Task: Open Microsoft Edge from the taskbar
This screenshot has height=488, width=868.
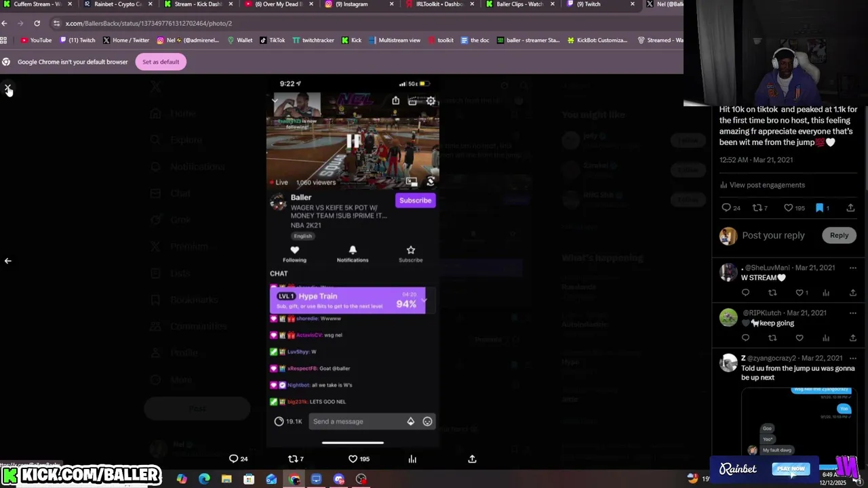Action: 204,479
